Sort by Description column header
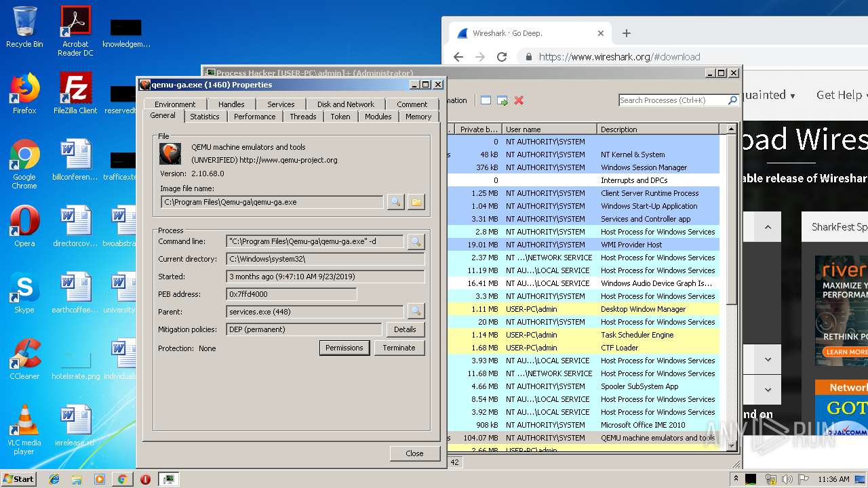This screenshot has width=868, height=488. click(x=658, y=129)
